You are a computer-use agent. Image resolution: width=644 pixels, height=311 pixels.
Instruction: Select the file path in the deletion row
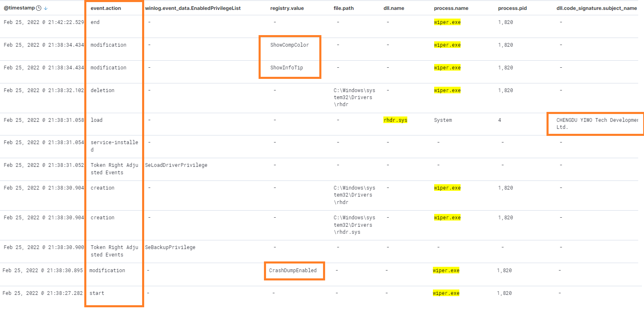[354, 97]
